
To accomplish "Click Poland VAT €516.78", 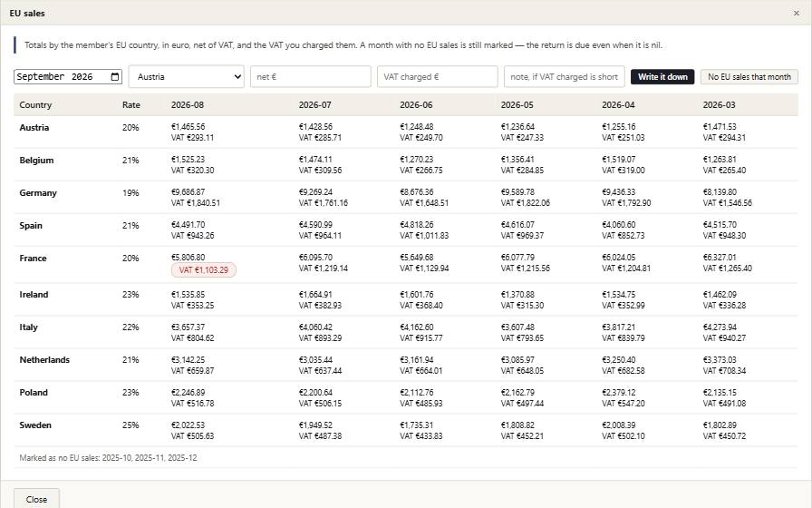I will coord(193,404).
